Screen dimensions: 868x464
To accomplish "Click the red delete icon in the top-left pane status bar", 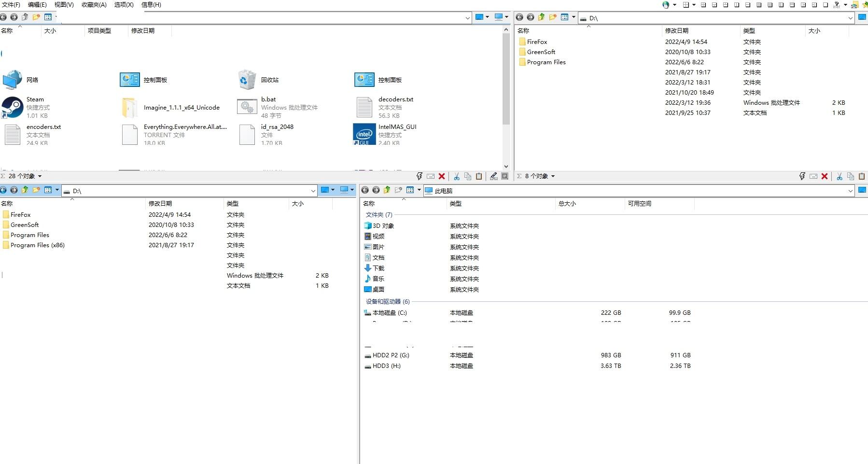I will (441, 176).
